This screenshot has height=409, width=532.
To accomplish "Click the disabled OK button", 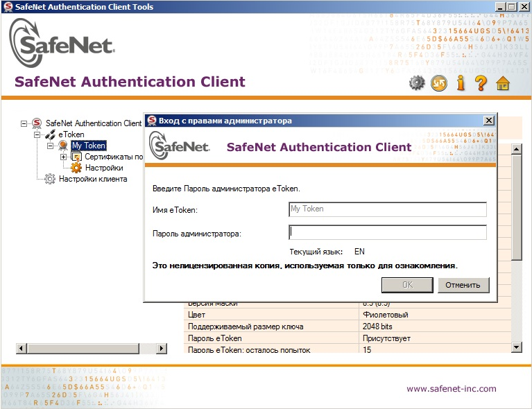I will (x=407, y=285).
